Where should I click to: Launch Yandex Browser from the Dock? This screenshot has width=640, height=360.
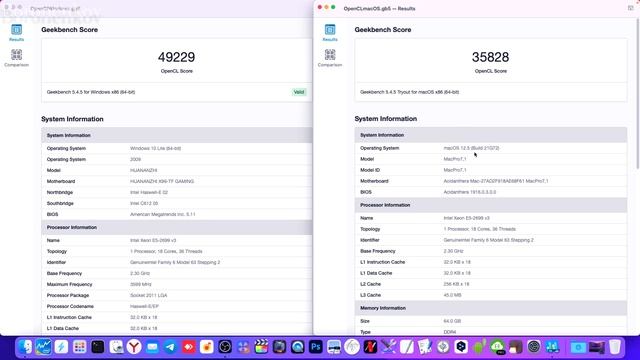(134, 347)
